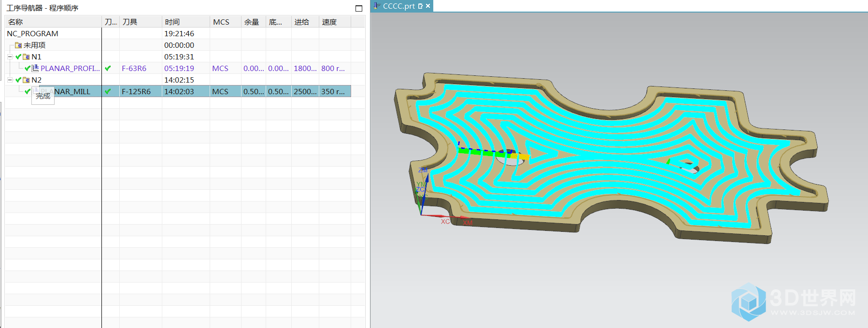The width and height of the screenshot is (868, 328).
Task: Click the PLANAR_PROFILE operation icon
Action: tap(35, 68)
